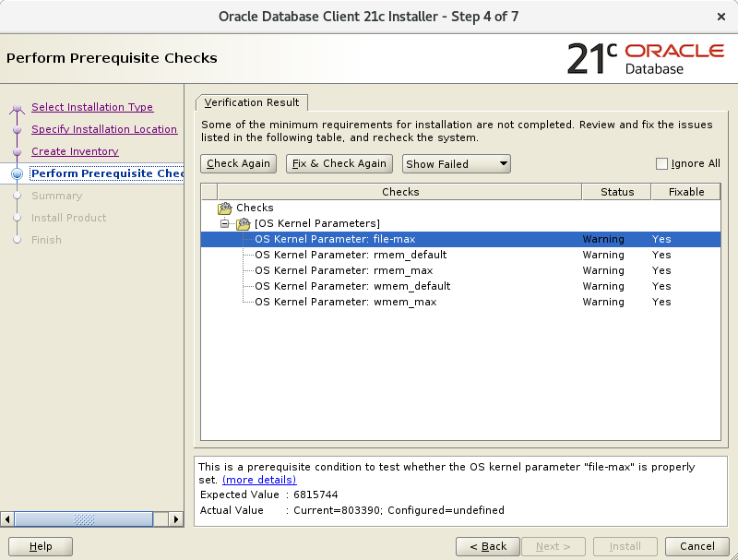Enable the Ignore All checkbox
Image resolution: width=738 pixels, height=560 pixels.
click(x=661, y=162)
